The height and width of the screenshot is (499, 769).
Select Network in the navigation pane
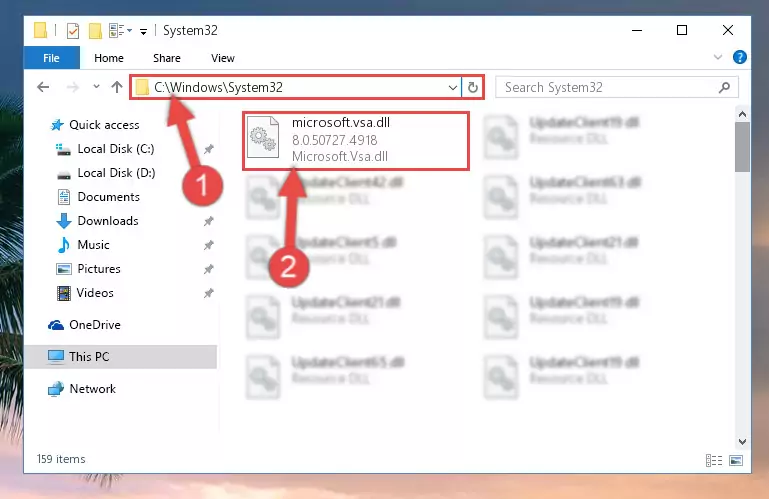pos(82,389)
